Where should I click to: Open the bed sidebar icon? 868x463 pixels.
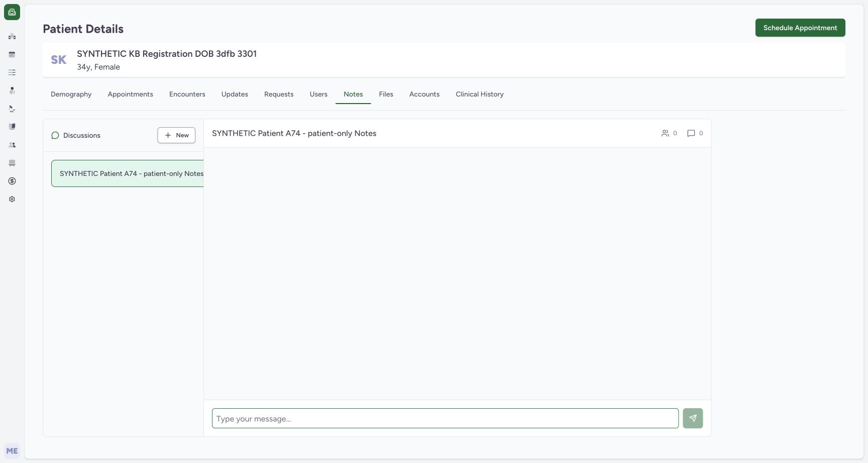click(12, 163)
